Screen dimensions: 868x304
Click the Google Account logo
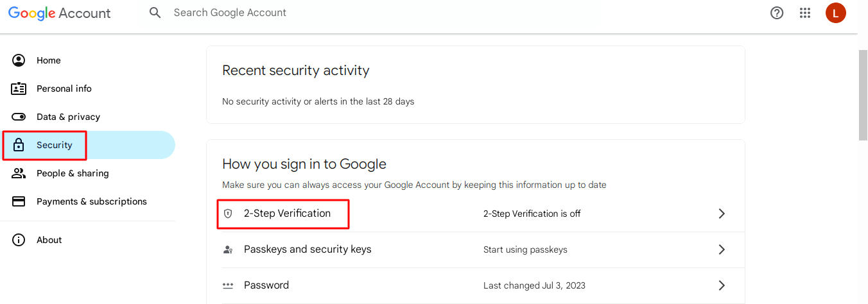click(x=59, y=13)
